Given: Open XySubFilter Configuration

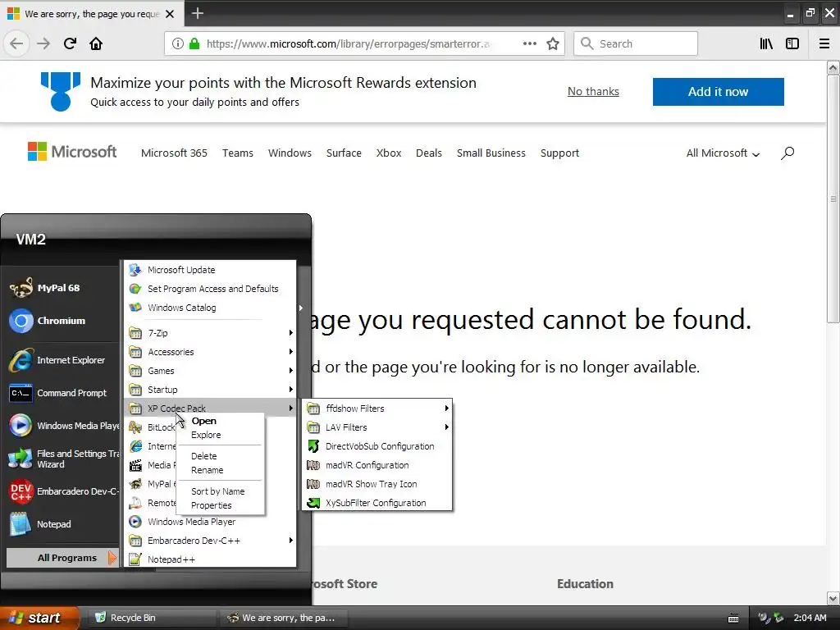Looking at the screenshot, I should tap(377, 503).
